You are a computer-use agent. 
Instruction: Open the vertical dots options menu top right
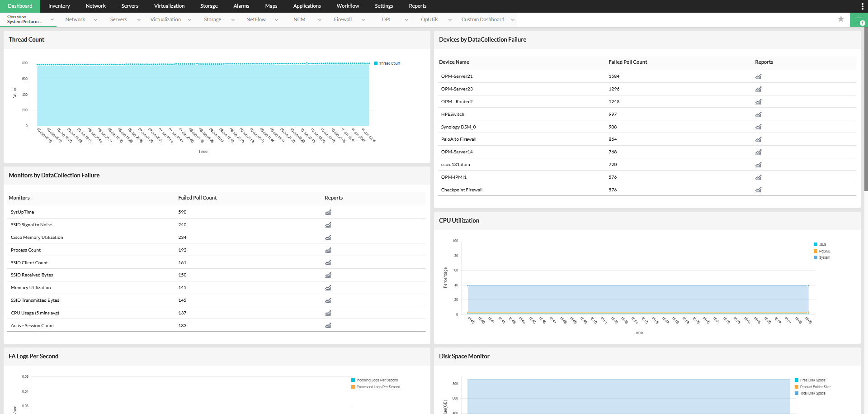pos(863,6)
